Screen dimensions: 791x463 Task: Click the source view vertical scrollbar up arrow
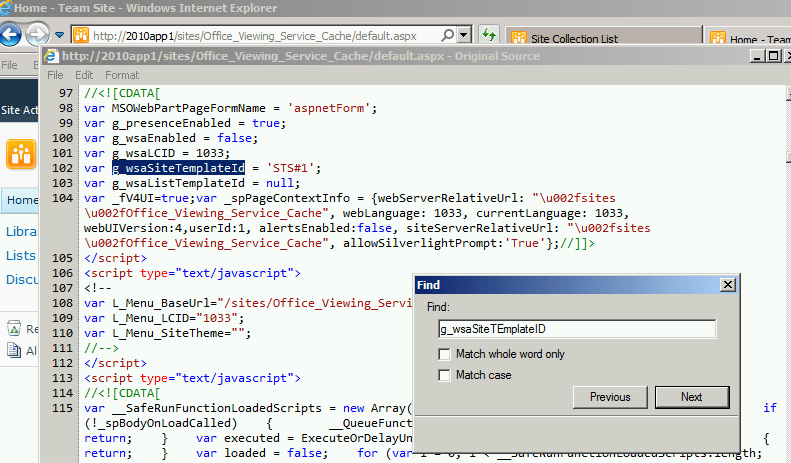(788, 92)
